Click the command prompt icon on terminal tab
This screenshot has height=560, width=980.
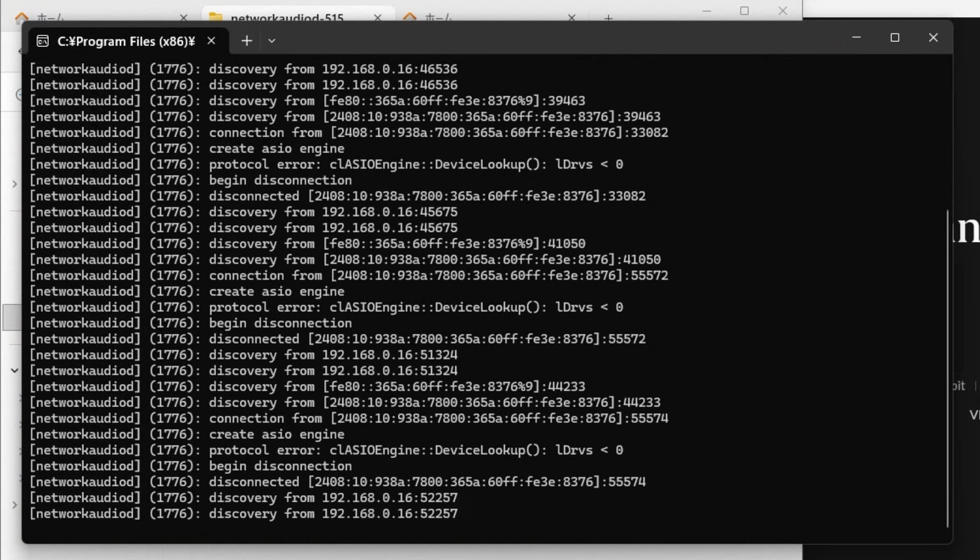(43, 41)
